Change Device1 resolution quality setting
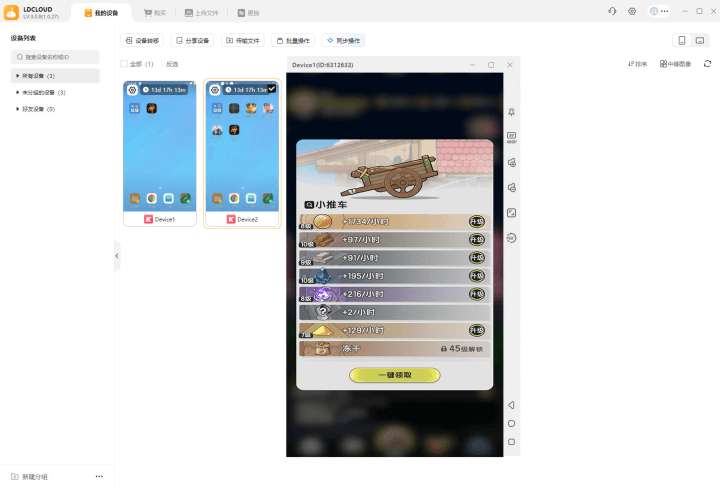The image size is (720, 488). (x=512, y=137)
